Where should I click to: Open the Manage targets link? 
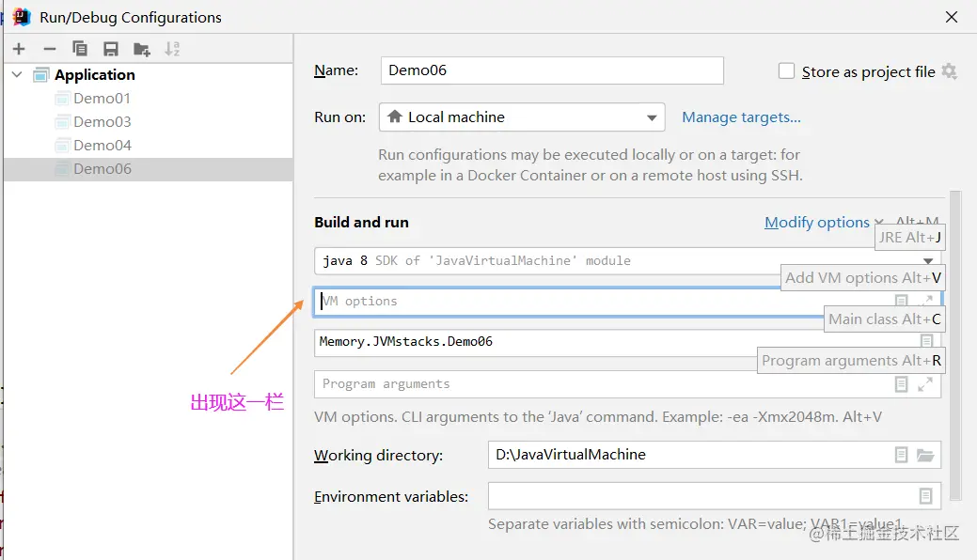tap(742, 117)
